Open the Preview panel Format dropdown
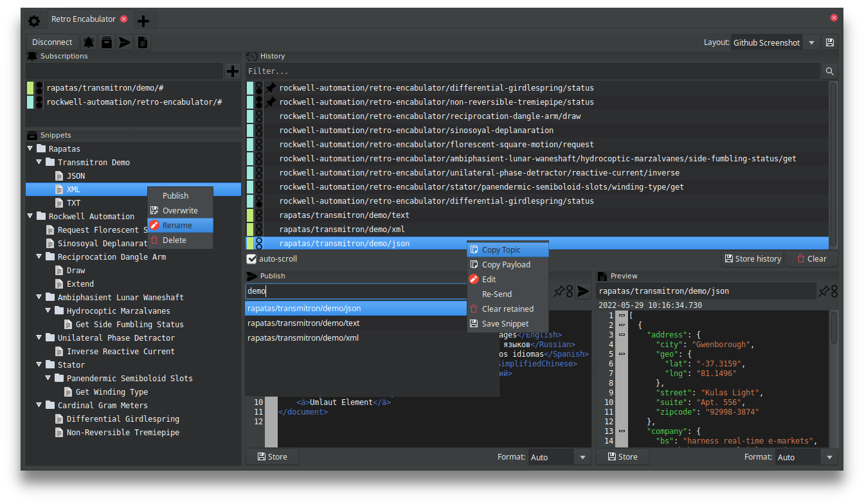The image size is (864, 504). [806, 457]
